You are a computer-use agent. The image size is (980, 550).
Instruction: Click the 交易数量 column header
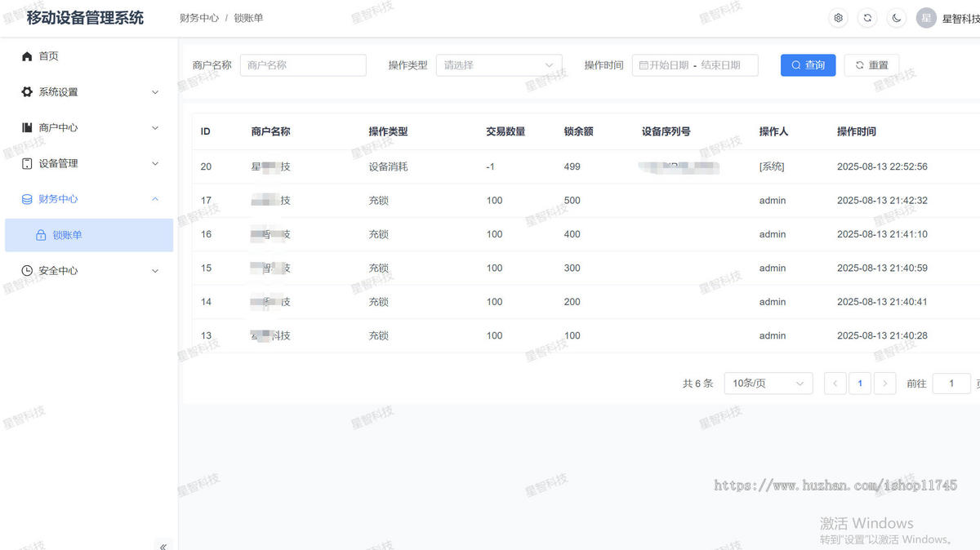point(506,131)
